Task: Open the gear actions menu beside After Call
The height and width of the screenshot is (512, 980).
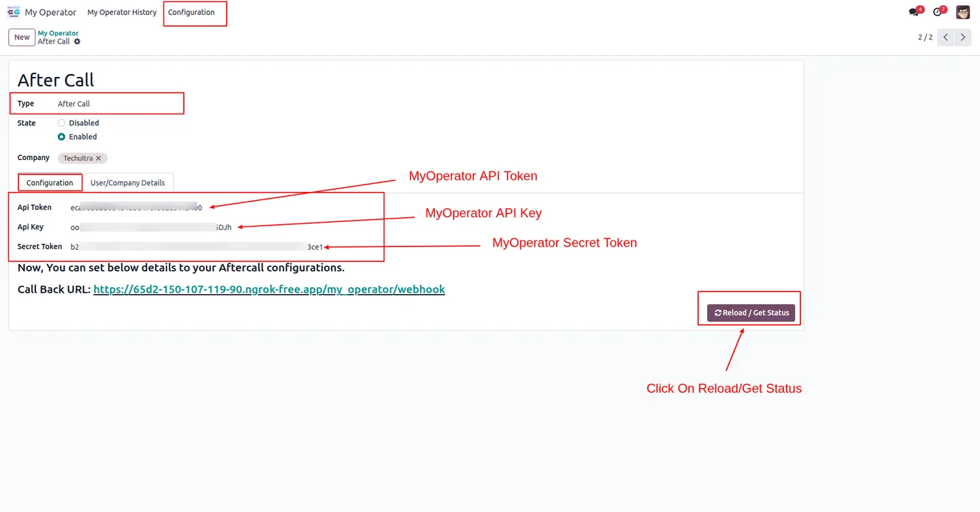Action: (77, 42)
